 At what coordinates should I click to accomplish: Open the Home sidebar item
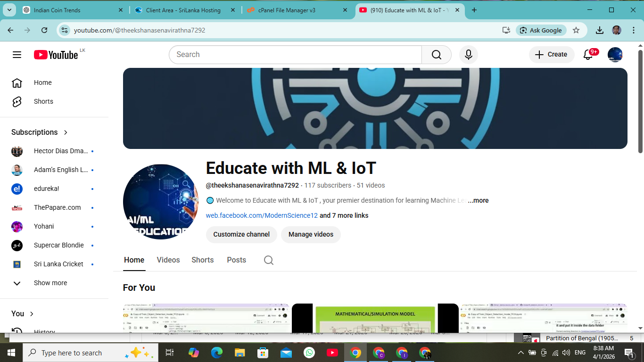pyautogui.click(x=42, y=82)
